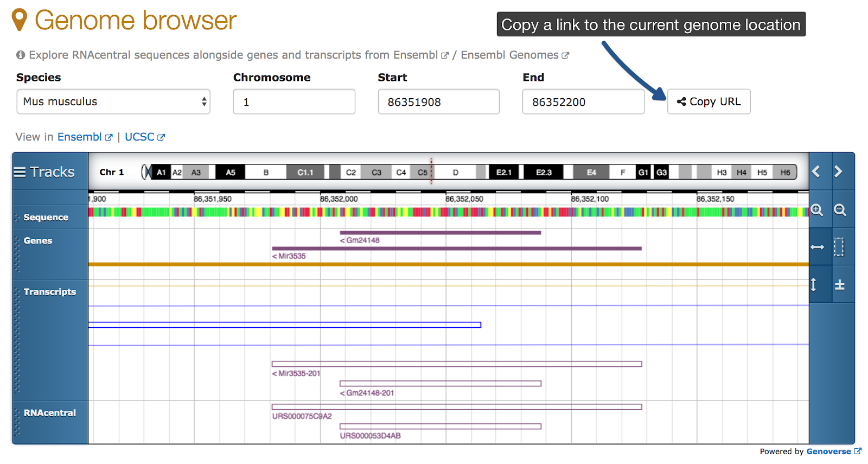Viewport: 868px width, 464px height.
Task: Click the Mir3535 gene bar
Action: (x=457, y=249)
